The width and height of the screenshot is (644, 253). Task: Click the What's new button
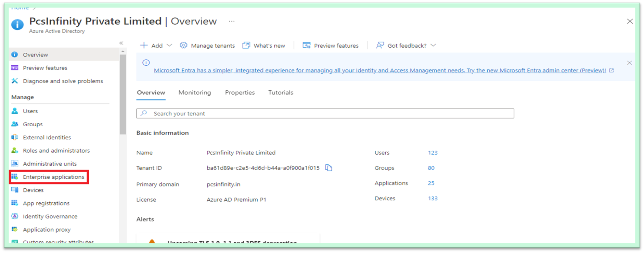263,45
